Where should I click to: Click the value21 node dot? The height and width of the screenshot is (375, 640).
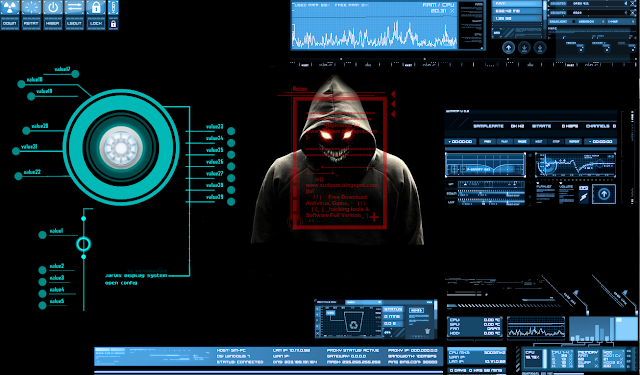click(x=16, y=151)
